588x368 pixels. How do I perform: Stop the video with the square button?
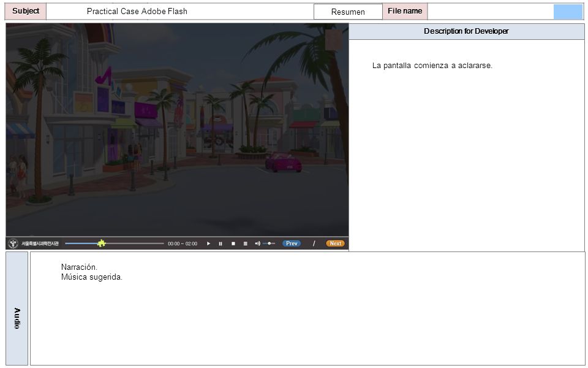point(233,243)
